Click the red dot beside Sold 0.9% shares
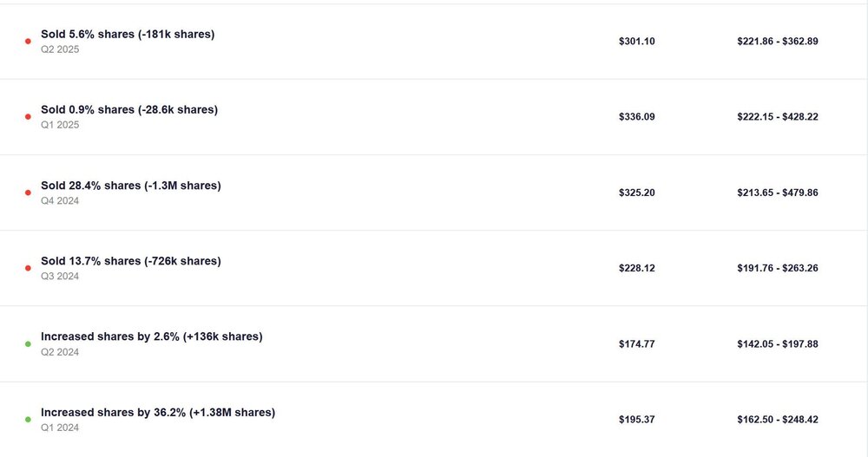 pyautogui.click(x=28, y=116)
